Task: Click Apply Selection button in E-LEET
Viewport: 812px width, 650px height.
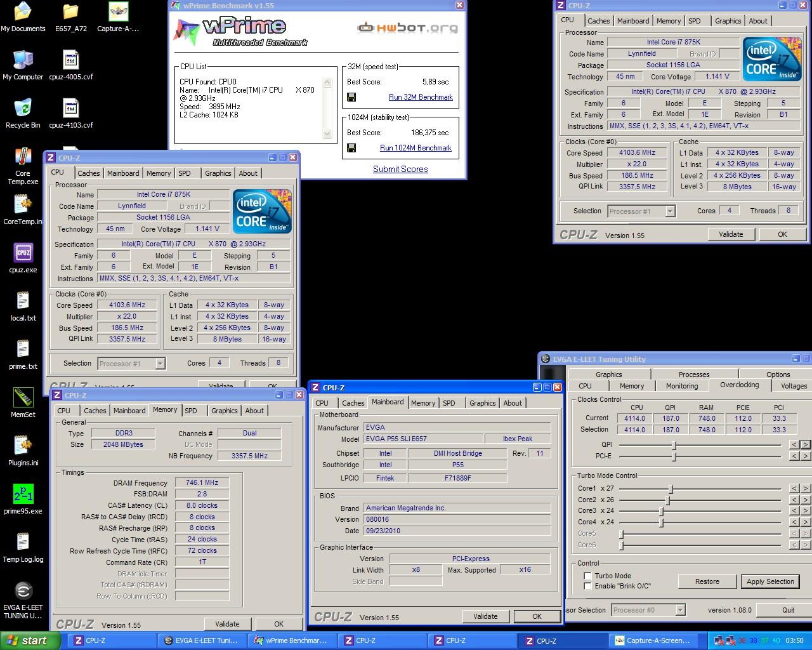Action: (x=770, y=581)
